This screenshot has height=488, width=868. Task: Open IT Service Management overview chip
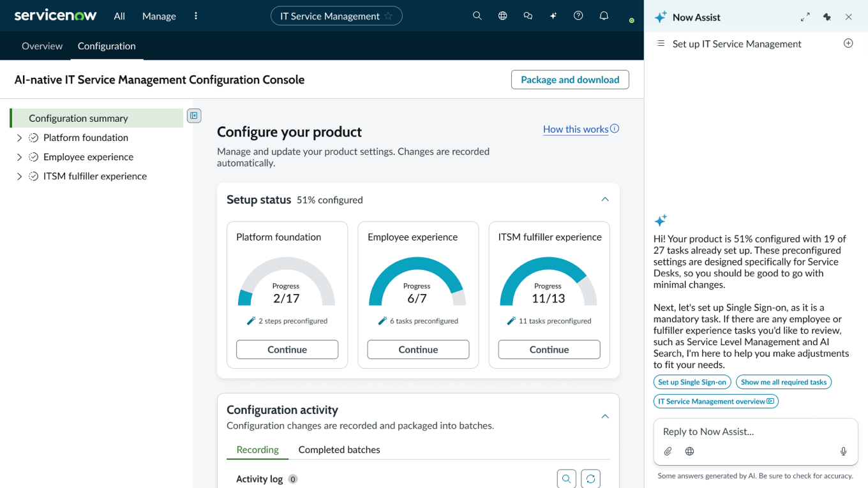pyautogui.click(x=716, y=401)
